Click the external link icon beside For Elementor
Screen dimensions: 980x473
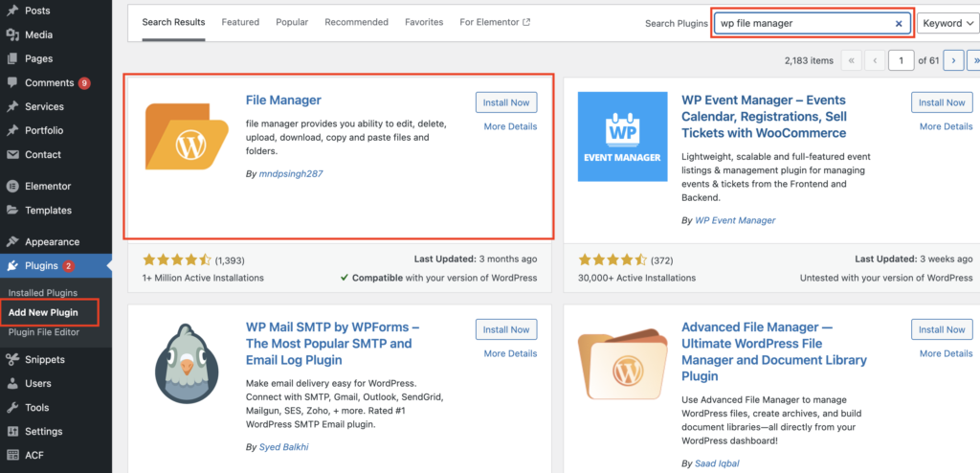(526, 22)
